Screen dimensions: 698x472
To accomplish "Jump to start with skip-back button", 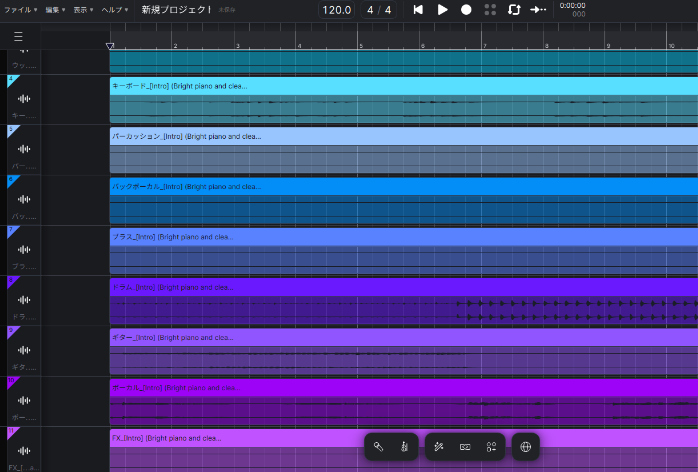I will (418, 10).
